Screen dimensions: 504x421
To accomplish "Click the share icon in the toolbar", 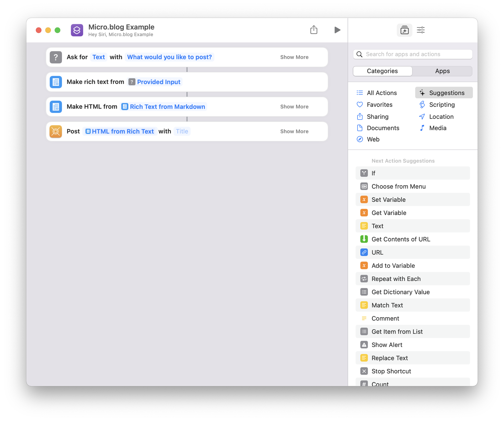I will click(314, 30).
